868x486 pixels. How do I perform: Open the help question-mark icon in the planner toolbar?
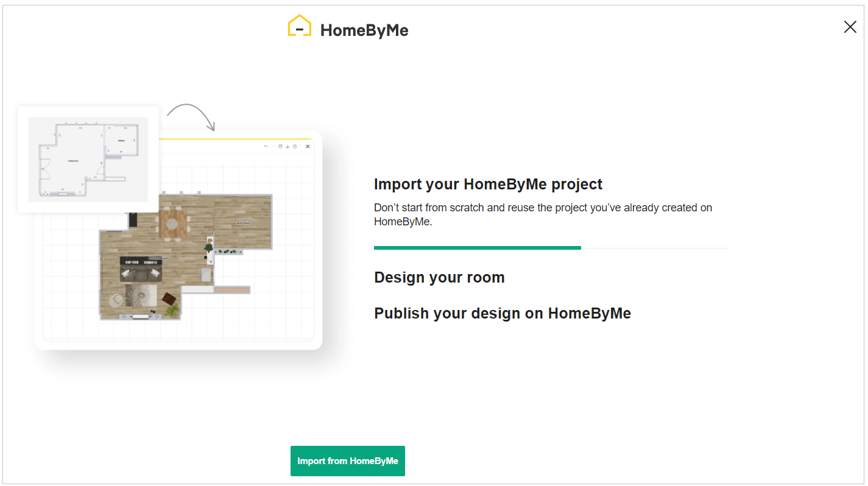tap(295, 146)
